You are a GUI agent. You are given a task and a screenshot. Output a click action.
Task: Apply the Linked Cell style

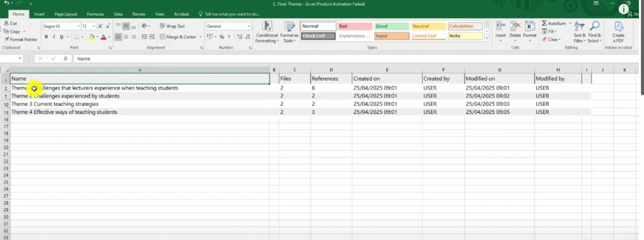click(428, 37)
